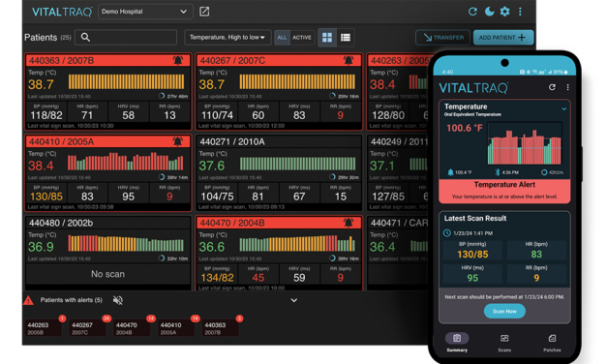This screenshot has height=364, width=607.
Task: Collapse the phone Temperature card chevron
Action: coord(564,109)
